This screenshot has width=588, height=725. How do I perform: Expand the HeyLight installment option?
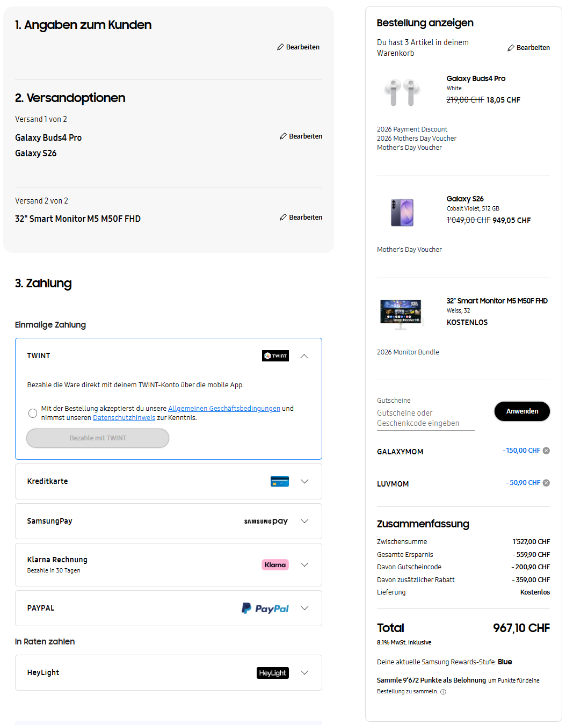304,672
